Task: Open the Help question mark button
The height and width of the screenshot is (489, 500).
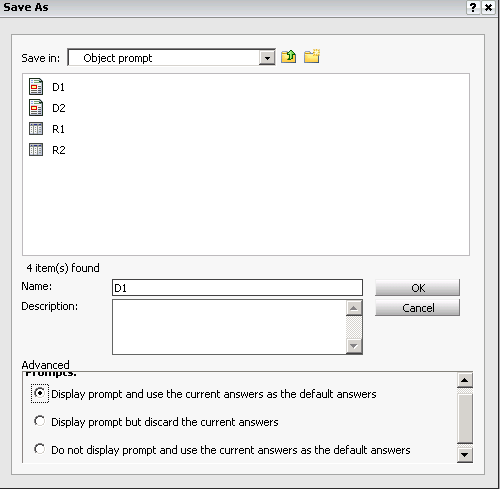Action: [473, 7]
